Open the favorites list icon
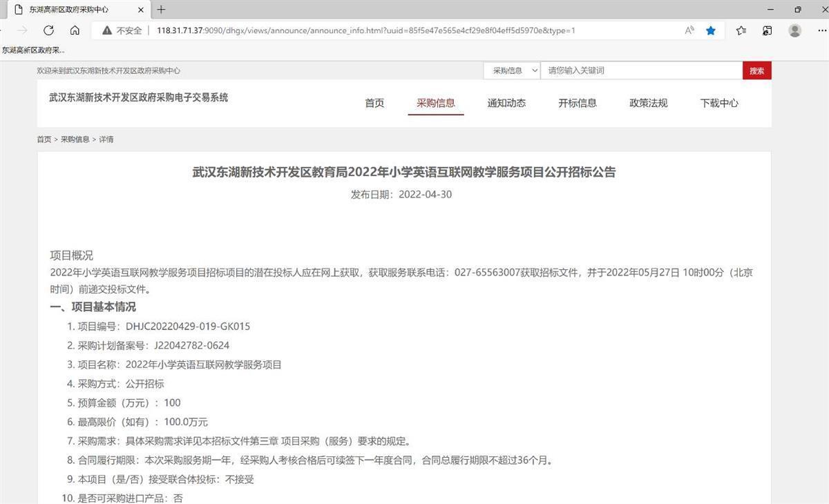Screen dimensions: 829x504 click(x=741, y=30)
